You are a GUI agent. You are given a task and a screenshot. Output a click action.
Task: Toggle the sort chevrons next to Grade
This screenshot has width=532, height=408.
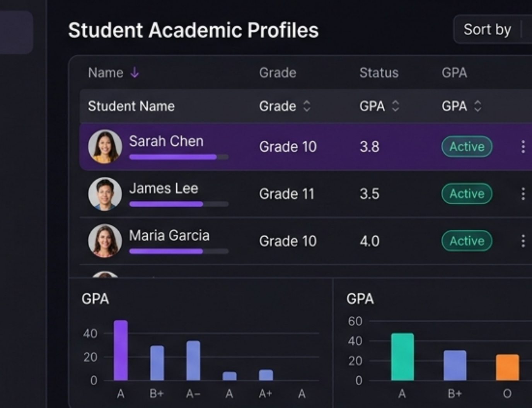coord(307,106)
